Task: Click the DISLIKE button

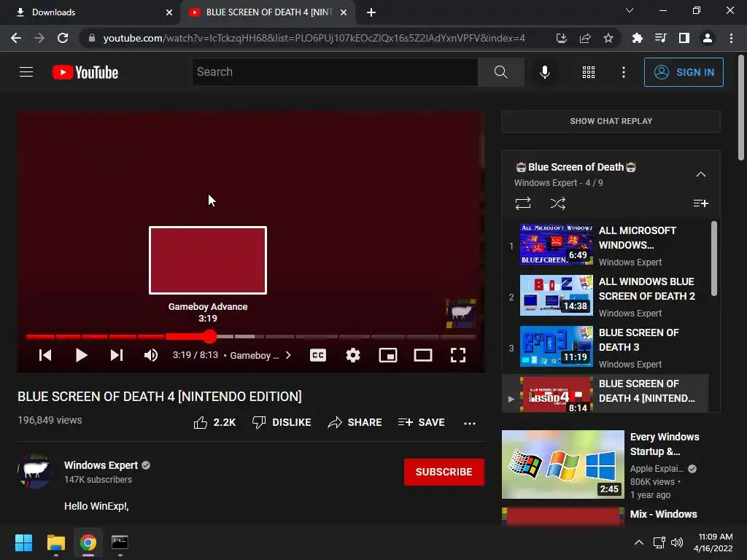Action: (x=282, y=422)
